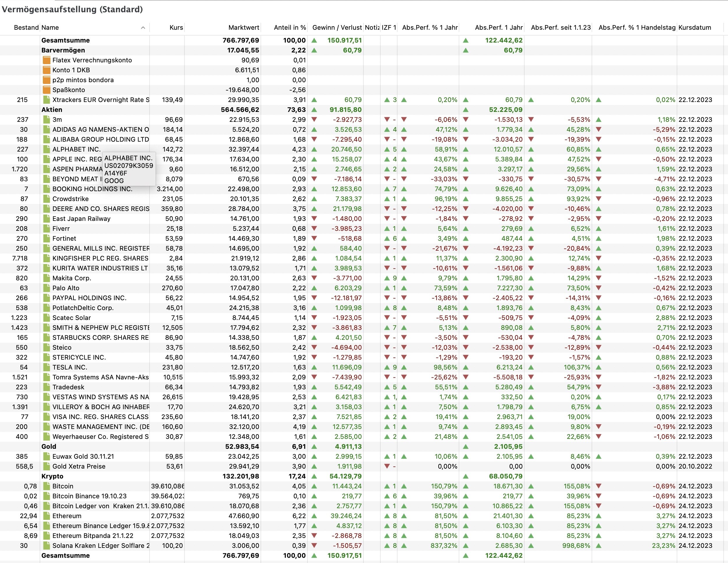The height and width of the screenshot is (563, 728).
Task: Click the orange Flatex Verrechnungskonto account icon
Action: [x=46, y=60]
